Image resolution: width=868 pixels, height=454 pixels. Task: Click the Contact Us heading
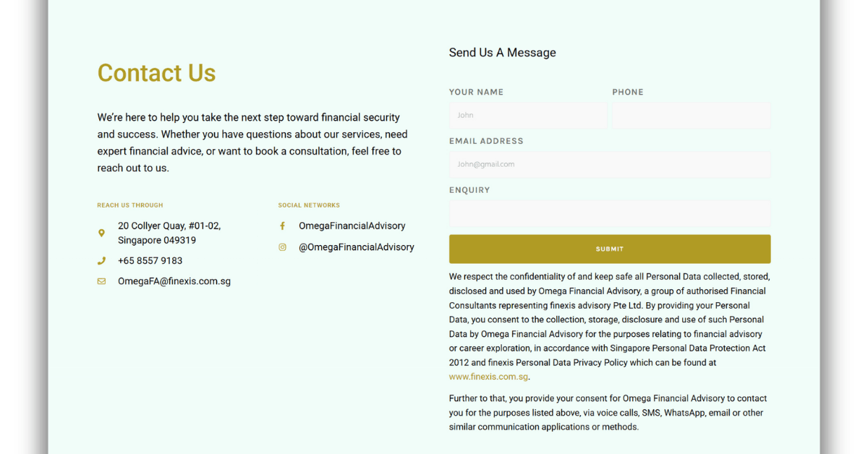pyautogui.click(x=156, y=73)
